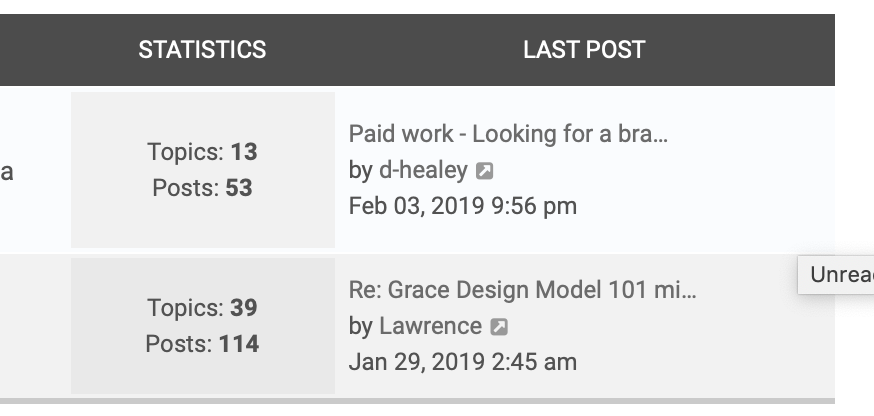
Task: Click the Jan 29, 2019 2:45 am timestamp
Action: click(x=462, y=362)
